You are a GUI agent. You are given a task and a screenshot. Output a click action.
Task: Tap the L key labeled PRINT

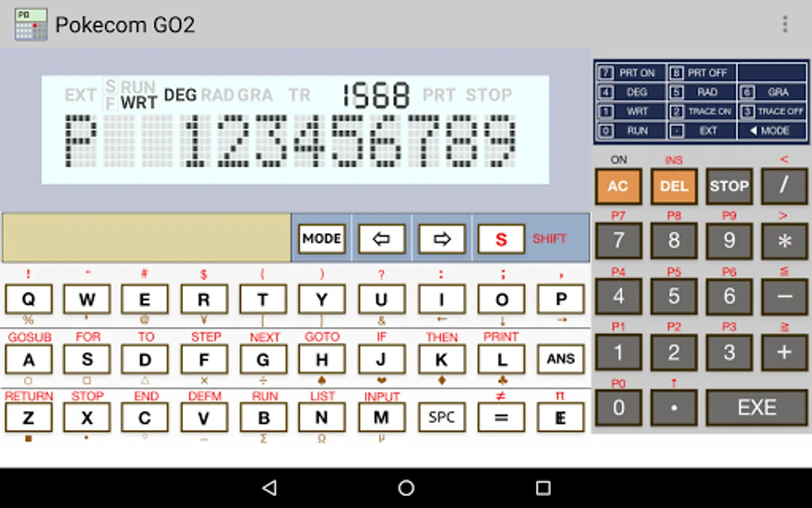[501, 359]
